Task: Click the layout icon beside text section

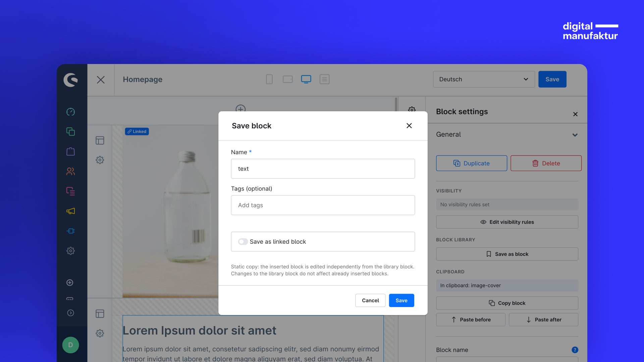Action: click(100, 314)
